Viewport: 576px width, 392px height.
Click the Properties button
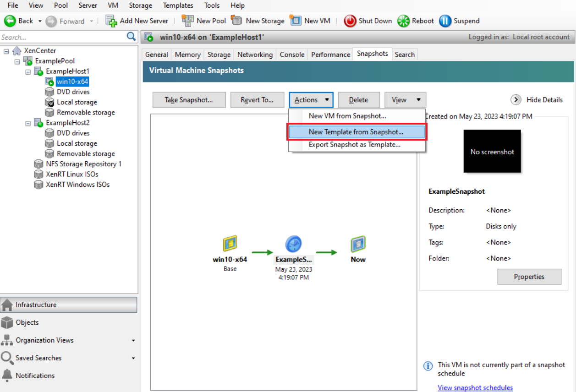click(x=529, y=277)
